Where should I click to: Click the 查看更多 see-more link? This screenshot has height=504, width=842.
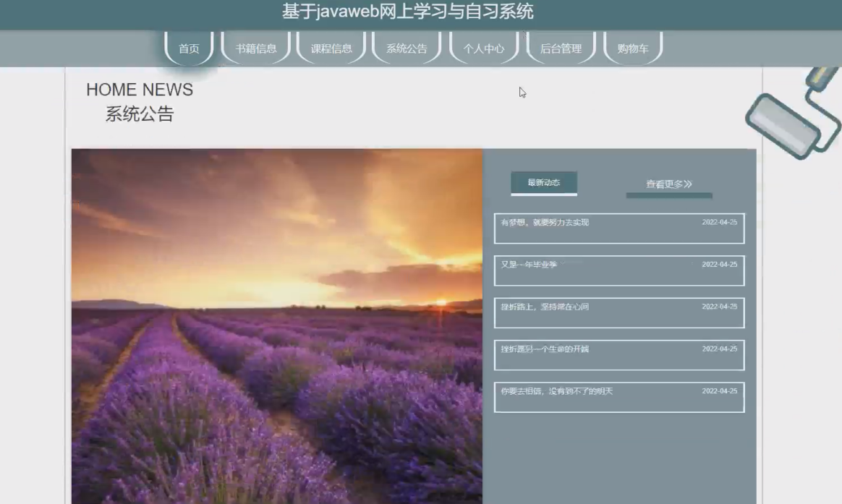(x=663, y=184)
